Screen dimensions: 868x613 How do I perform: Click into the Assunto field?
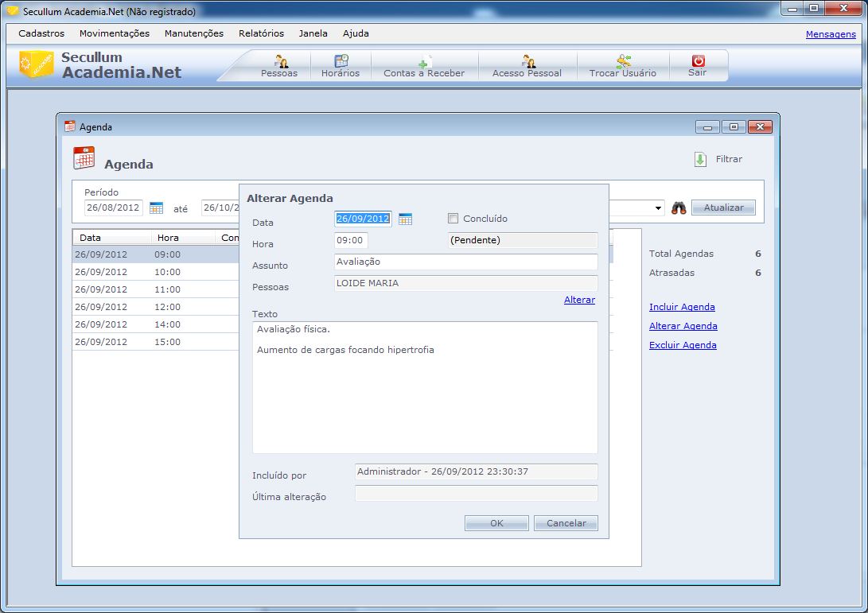[466, 262]
